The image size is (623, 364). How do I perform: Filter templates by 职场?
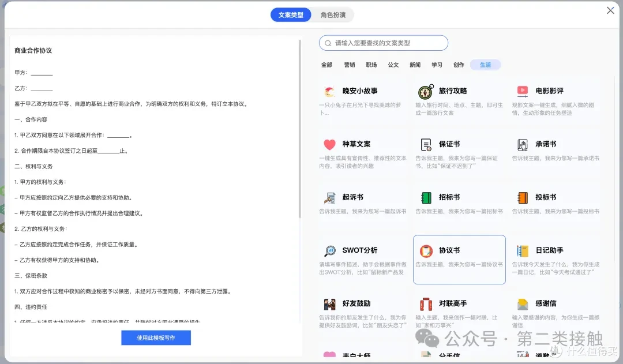pos(371,65)
